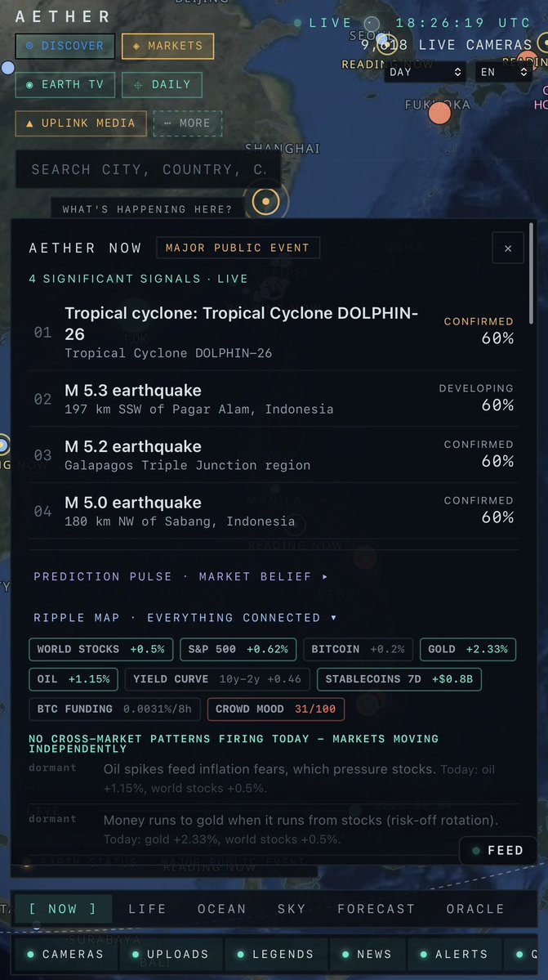
Task: Focus the search city, country field
Action: [x=147, y=169]
